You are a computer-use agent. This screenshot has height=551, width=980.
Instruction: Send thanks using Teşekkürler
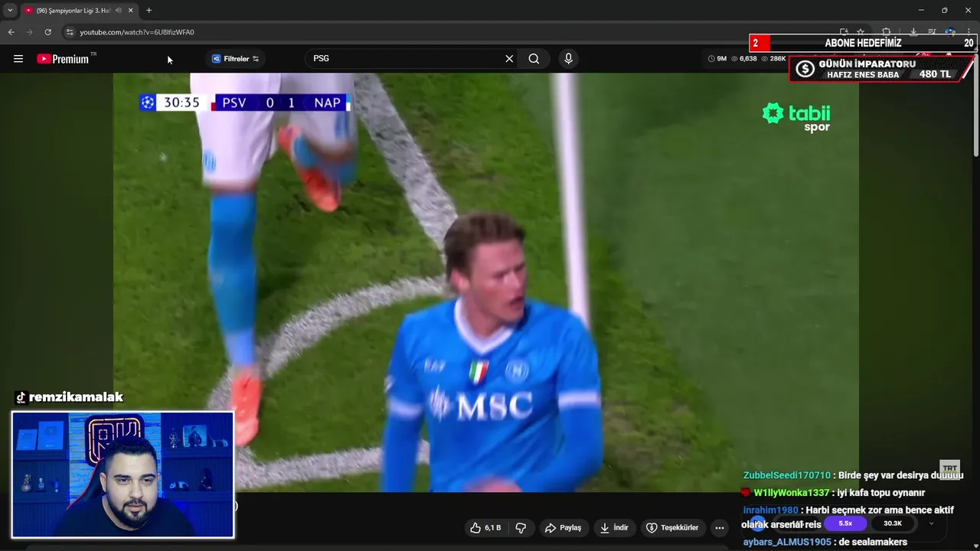pyautogui.click(x=672, y=528)
